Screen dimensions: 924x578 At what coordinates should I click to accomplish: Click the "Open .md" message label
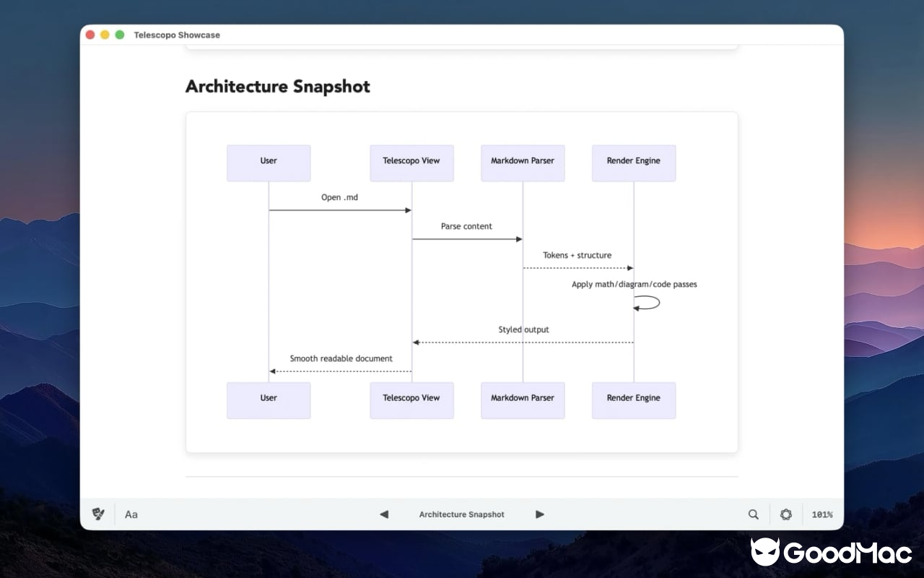coord(339,197)
